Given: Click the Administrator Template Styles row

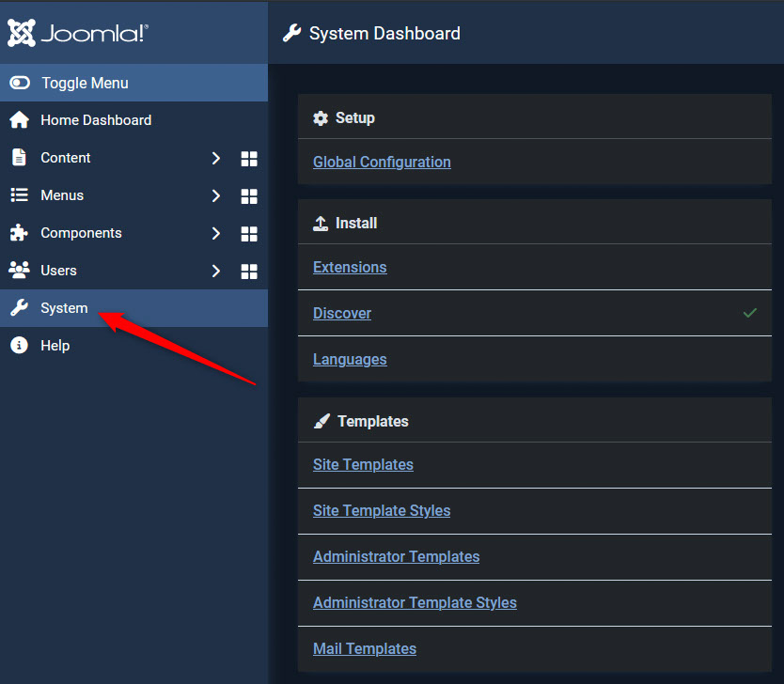Looking at the screenshot, I should click(415, 602).
